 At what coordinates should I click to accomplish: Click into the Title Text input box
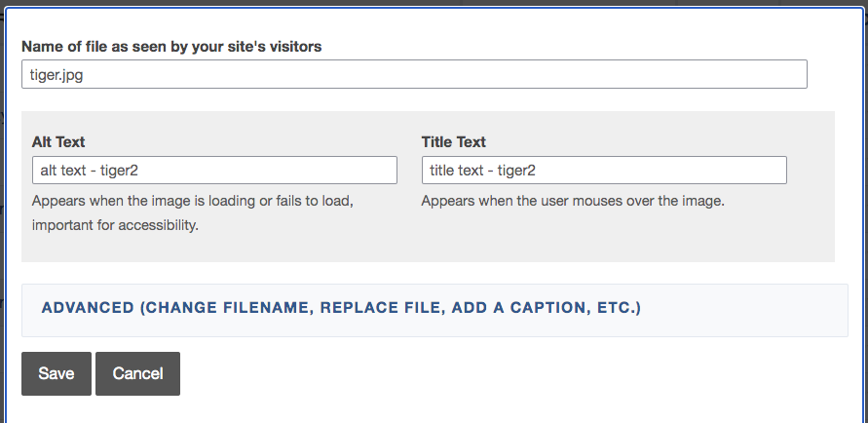pyautogui.click(x=604, y=170)
